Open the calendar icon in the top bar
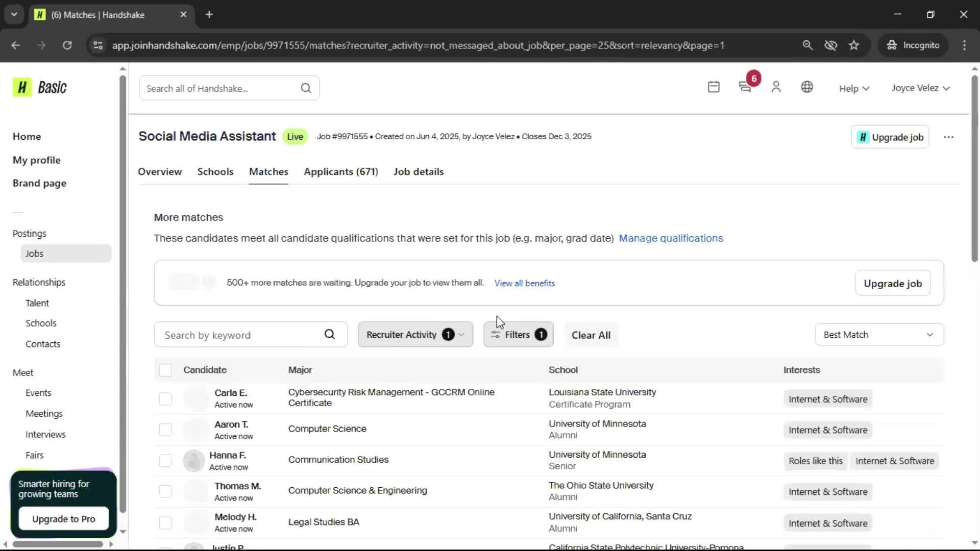This screenshot has height=551, width=980. pyautogui.click(x=713, y=87)
